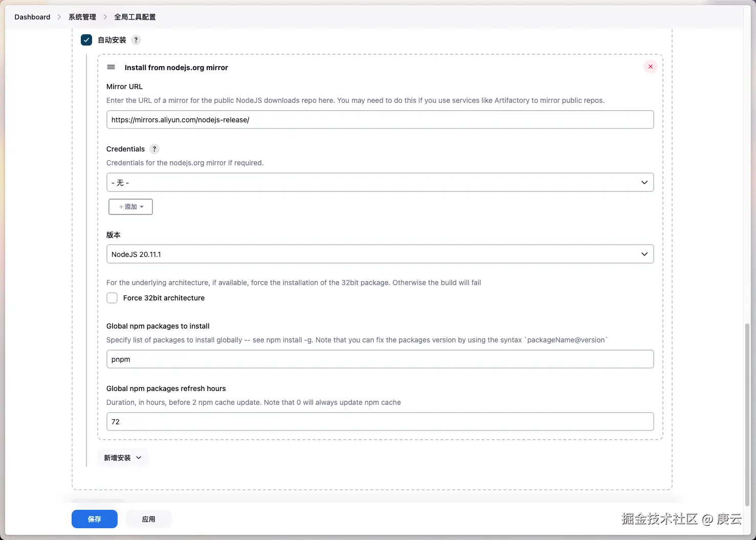Open the NodeJS 20.11.1 version dropdown

[x=380, y=254]
